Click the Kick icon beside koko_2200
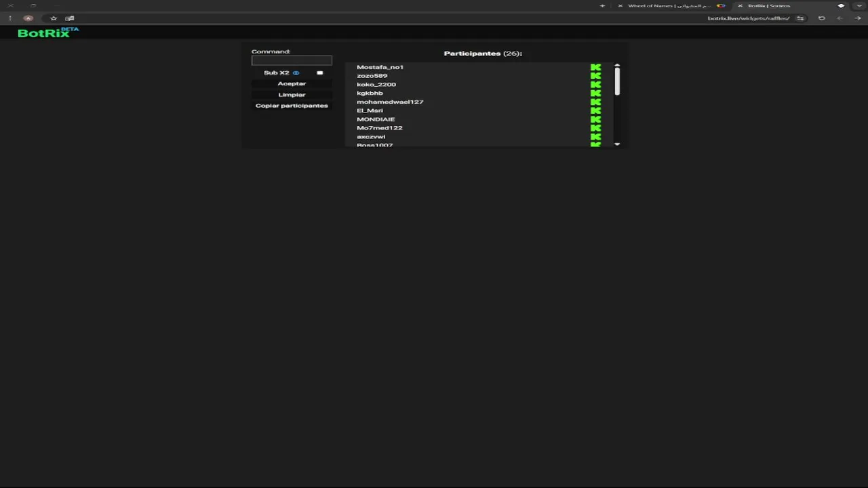 (595, 85)
